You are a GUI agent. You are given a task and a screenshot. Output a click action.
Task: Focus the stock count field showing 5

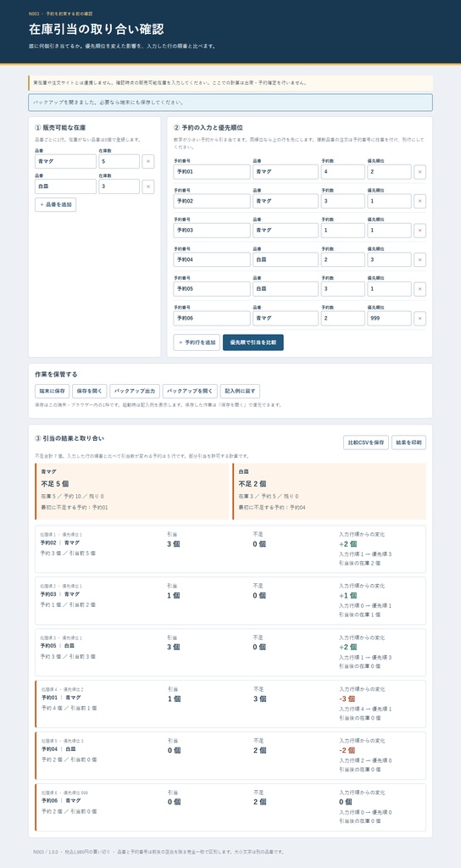click(119, 161)
